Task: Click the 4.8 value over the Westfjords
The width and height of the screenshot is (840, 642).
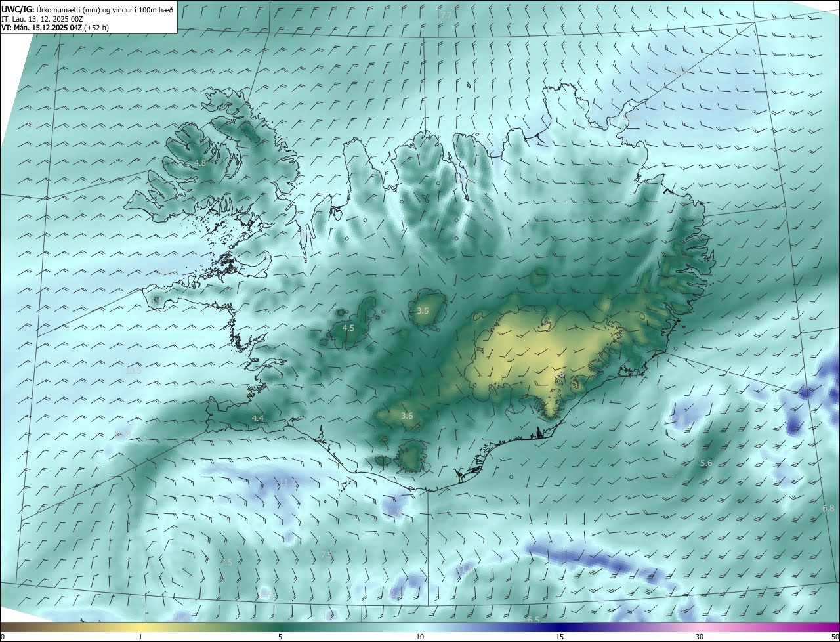Action: (x=200, y=163)
